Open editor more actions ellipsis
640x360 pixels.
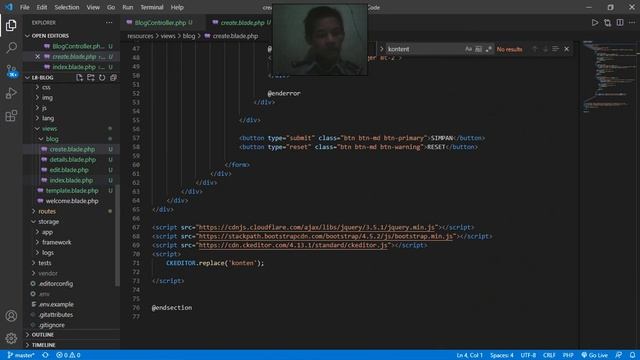click(x=632, y=23)
